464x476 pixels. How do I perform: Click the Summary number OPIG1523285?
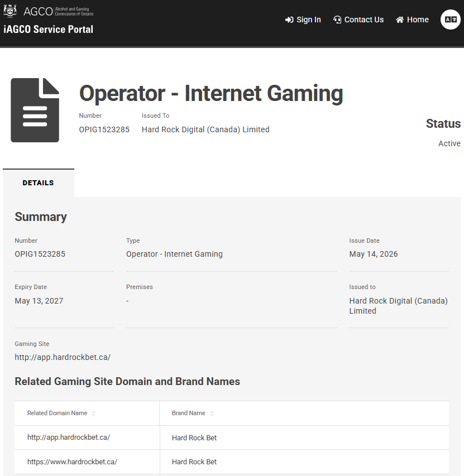[40, 254]
